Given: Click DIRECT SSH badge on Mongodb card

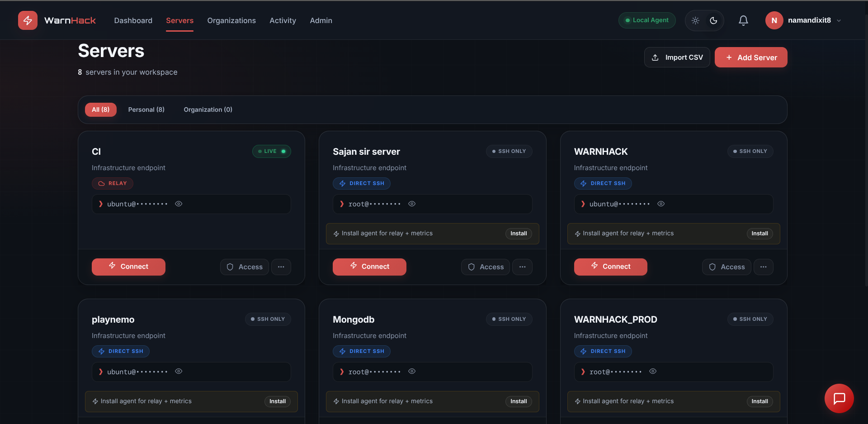Looking at the screenshot, I should pyautogui.click(x=362, y=351).
